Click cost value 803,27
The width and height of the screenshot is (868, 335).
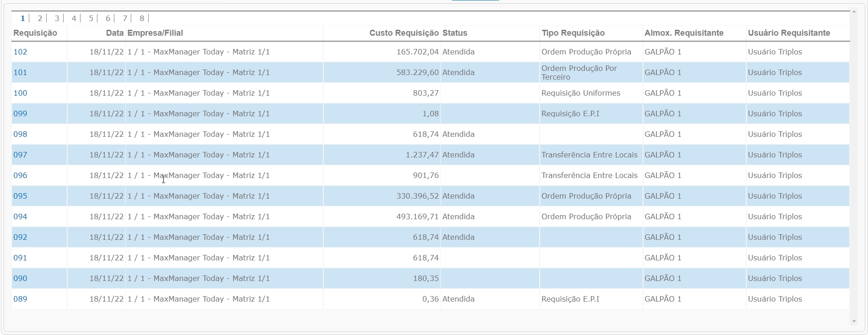tap(426, 93)
